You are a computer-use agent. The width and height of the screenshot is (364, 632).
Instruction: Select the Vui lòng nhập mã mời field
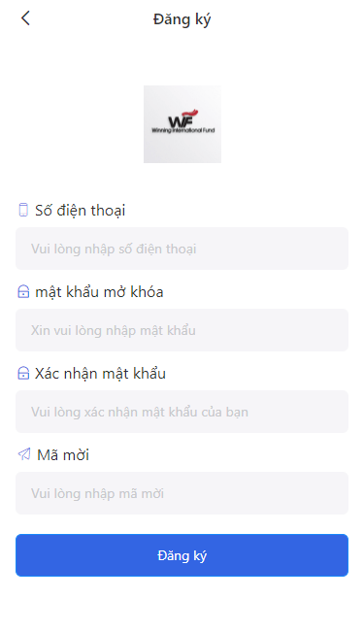[182, 493]
